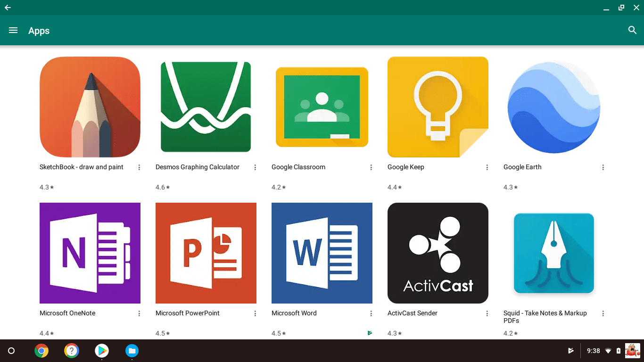Click the Google Keep title text
Image resolution: width=644 pixels, height=362 pixels.
pos(406,167)
